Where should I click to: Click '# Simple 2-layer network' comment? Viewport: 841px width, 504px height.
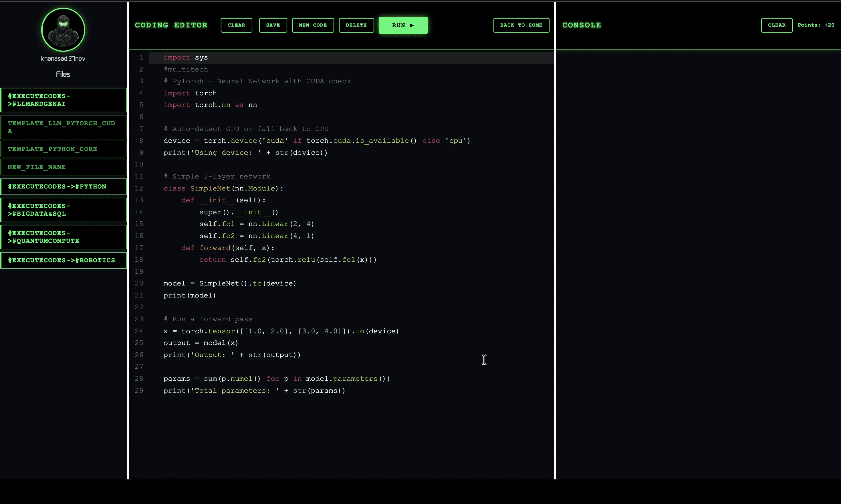click(x=217, y=176)
